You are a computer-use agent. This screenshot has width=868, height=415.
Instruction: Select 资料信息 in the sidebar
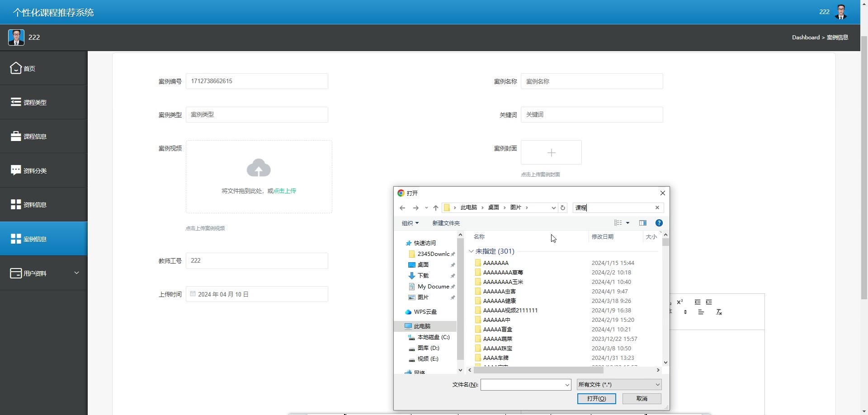(43, 204)
